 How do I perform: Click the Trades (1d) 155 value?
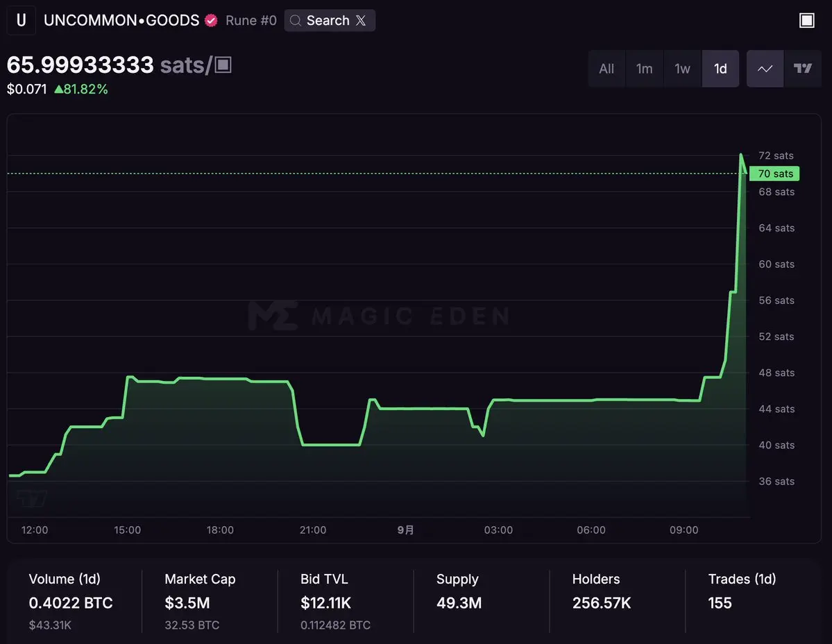pos(720,603)
